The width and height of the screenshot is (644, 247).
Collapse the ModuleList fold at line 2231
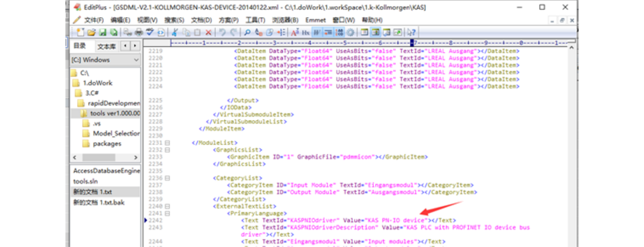pyautogui.click(x=167, y=143)
